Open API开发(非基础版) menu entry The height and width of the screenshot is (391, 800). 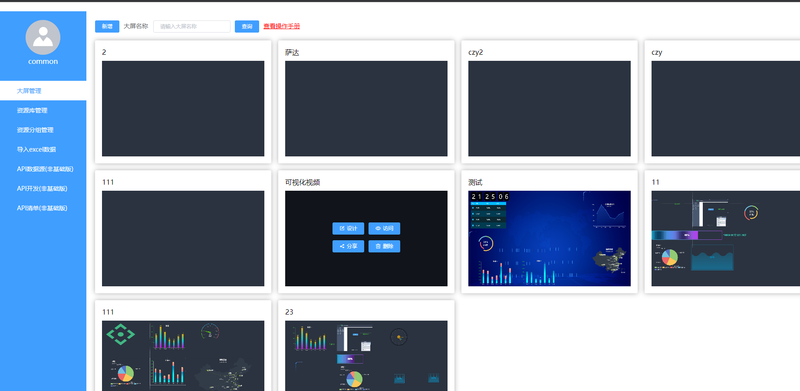(43, 188)
